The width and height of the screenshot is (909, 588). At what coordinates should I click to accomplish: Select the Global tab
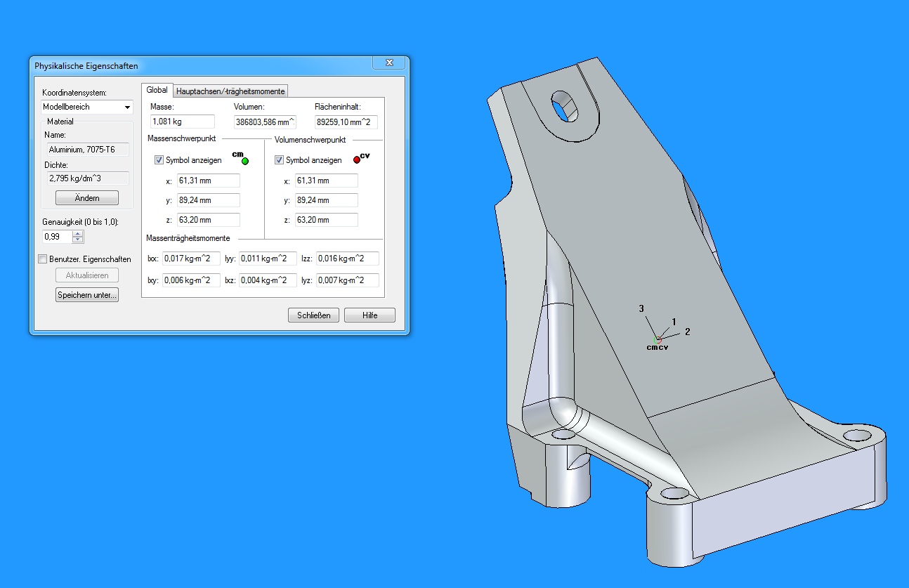[x=157, y=91]
